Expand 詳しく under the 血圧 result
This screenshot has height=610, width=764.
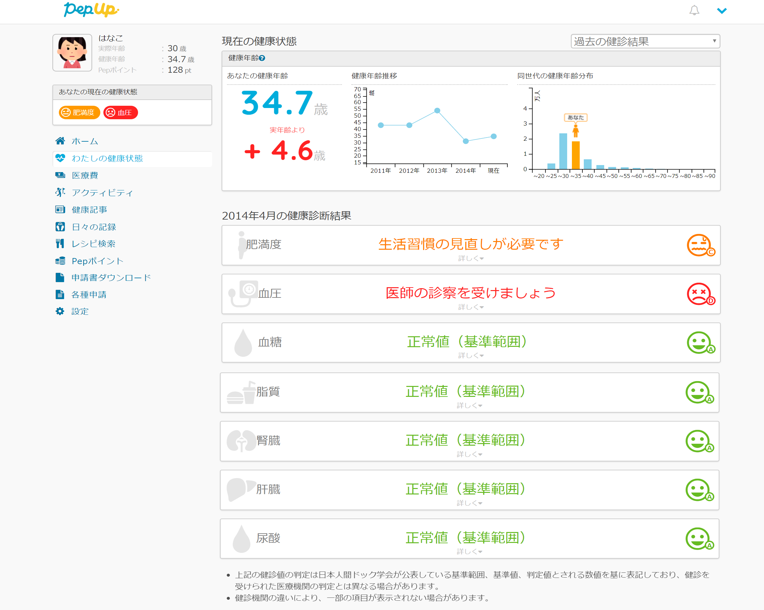coord(470,307)
